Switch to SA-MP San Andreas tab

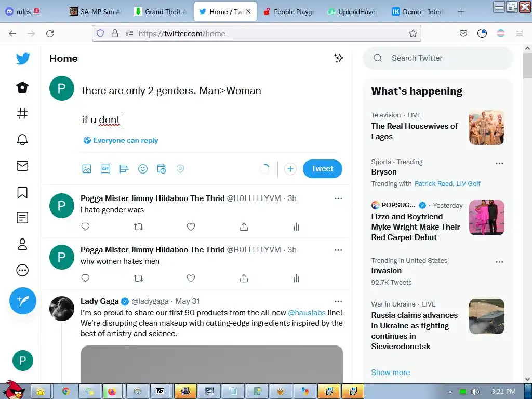pyautogui.click(x=96, y=11)
